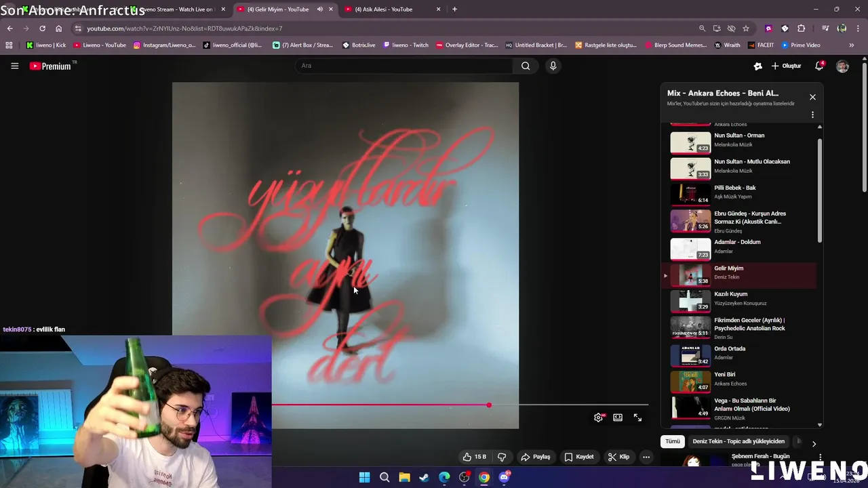The width and height of the screenshot is (868, 488).
Task: Open Chrome apps grid in bookmarks bar
Action: pos(9,45)
